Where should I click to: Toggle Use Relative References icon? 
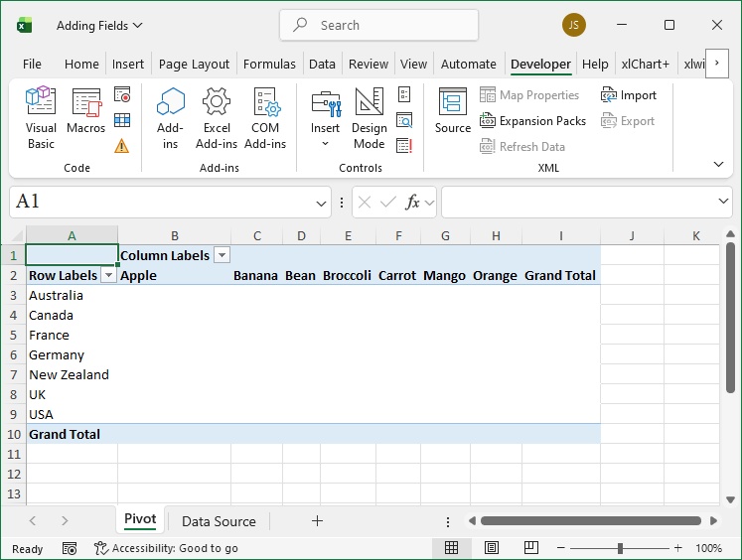pos(122,120)
